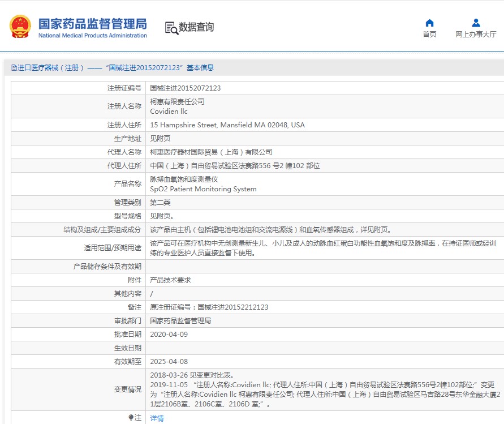The width and height of the screenshot is (504, 424).
Task: Click the 数据查询 heading text
Action: [x=196, y=27]
